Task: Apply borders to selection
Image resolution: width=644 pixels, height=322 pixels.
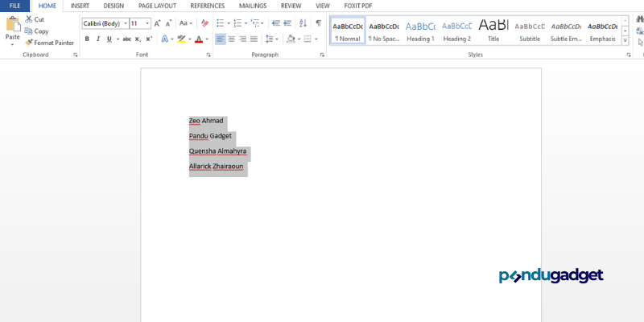Action: [x=308, y=39]
